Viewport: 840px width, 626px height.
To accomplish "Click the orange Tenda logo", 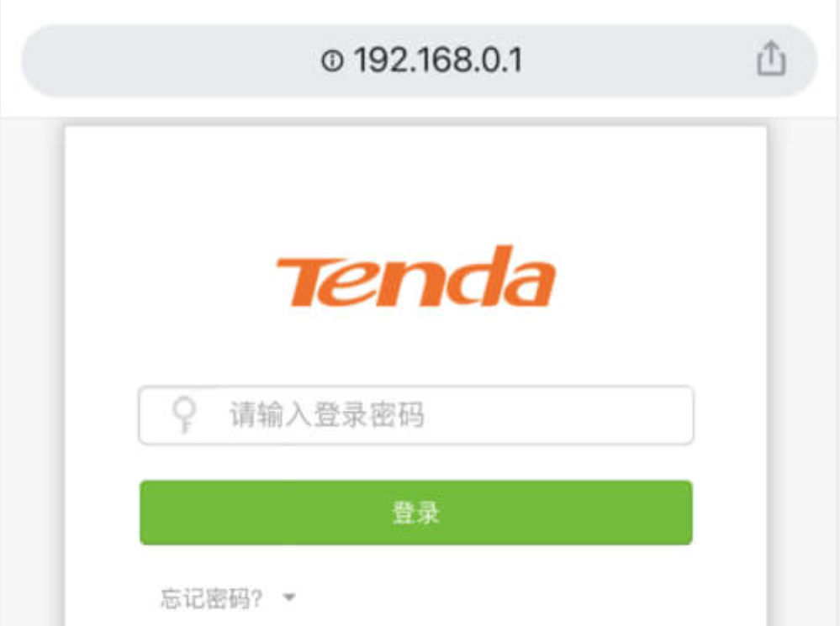I will click(415, 276).
